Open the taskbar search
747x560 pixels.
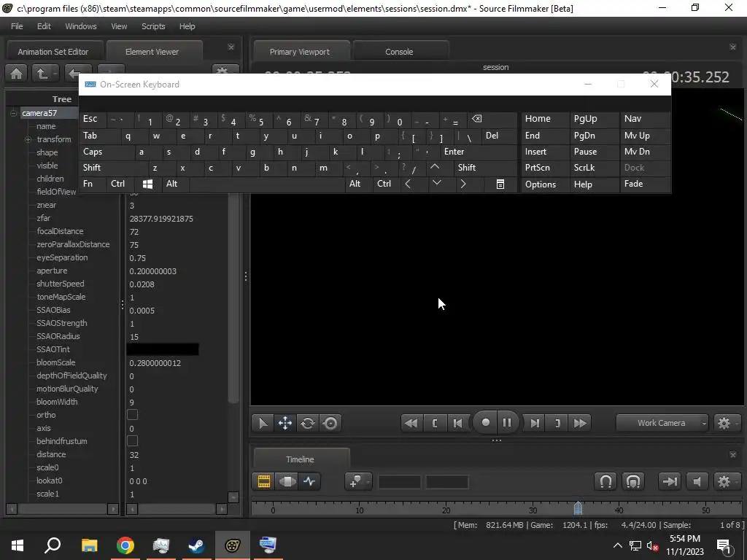click(53, 545)
